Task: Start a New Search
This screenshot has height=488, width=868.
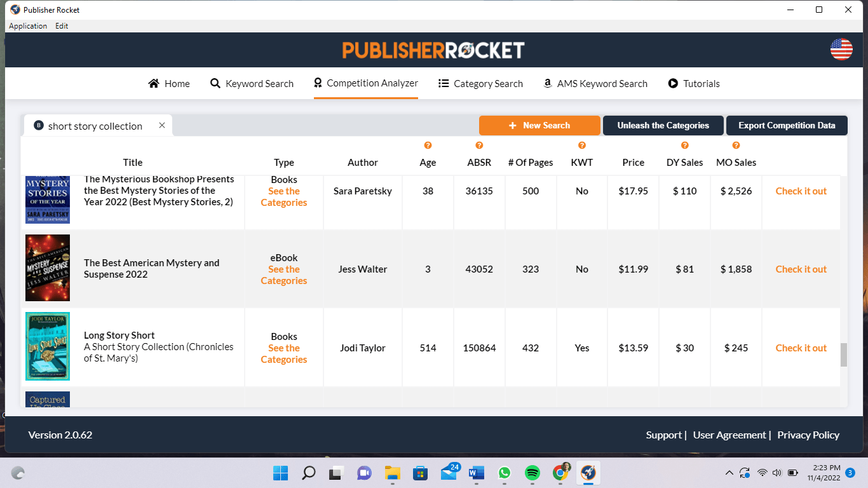Action: pos(539,125)
